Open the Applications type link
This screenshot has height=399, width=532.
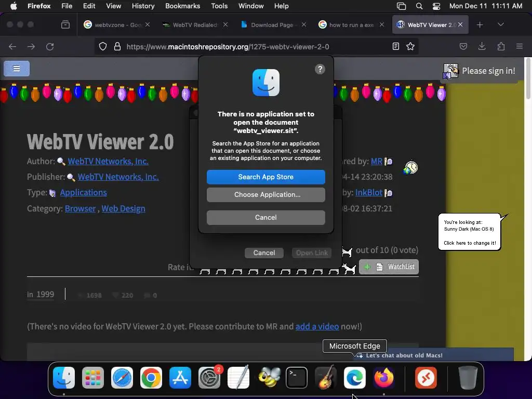pyautogui.click(x=84, y=192)
